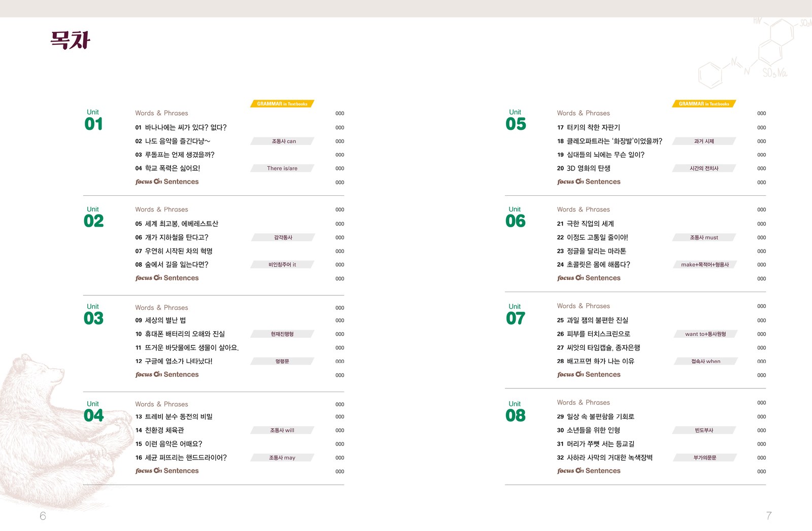The image size is (812, 531).
Task: Open lesson 17 터키의 착한 자판기
Action: click(x=589, y=127)
